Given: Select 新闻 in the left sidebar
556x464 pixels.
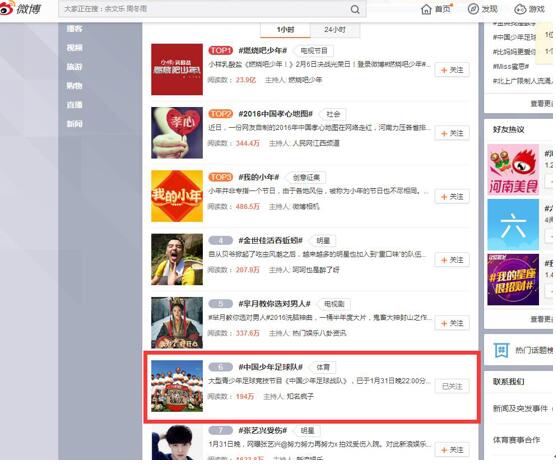Looking at the screenshot, I should (74, 124).
